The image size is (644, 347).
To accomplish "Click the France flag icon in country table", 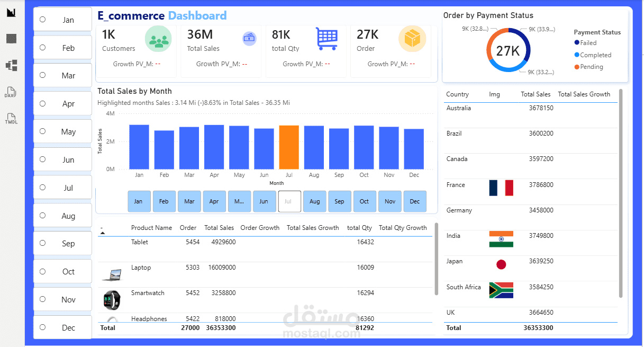I will pyautogui.click(x=501, y=188).
